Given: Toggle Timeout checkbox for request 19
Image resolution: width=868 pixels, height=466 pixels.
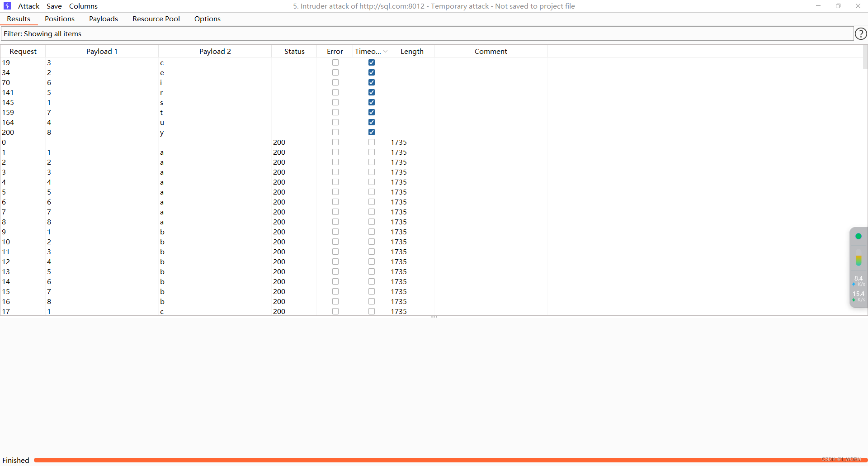Looking at the screenshot, I should pos(372,62).
